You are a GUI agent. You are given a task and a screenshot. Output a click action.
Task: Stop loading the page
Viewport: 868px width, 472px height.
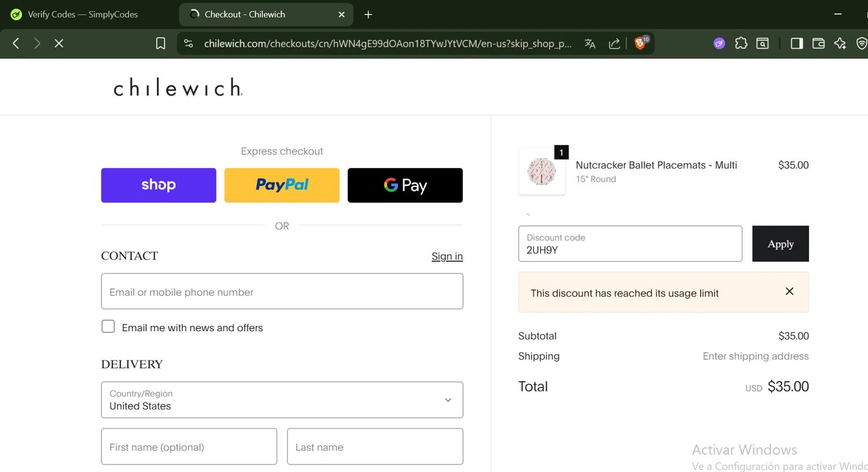click(x=59, y=43)
